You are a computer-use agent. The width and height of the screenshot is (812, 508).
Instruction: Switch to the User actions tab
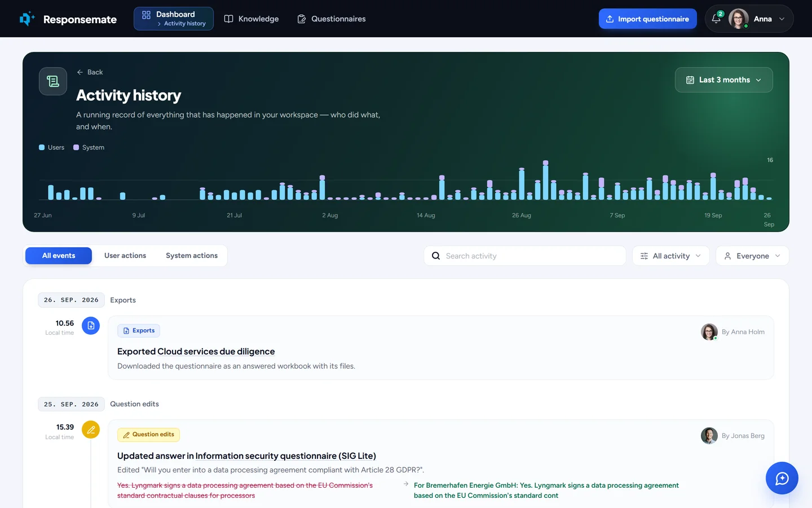(125, 256)
